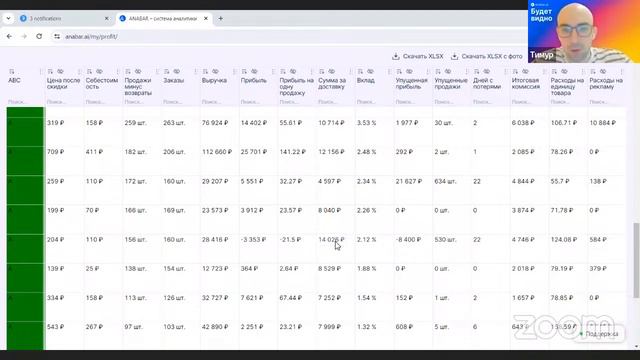This screenshot has height=360, width=640.
Task: Sort the Итоговая комиссия column
Action: click(x=515, y=72)
